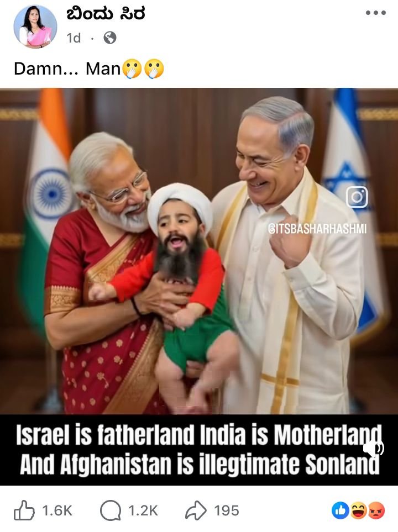Click the Instagram logo watermark on video
The width and height of the screenshot is (398, 532).
(x=357, y=197)
